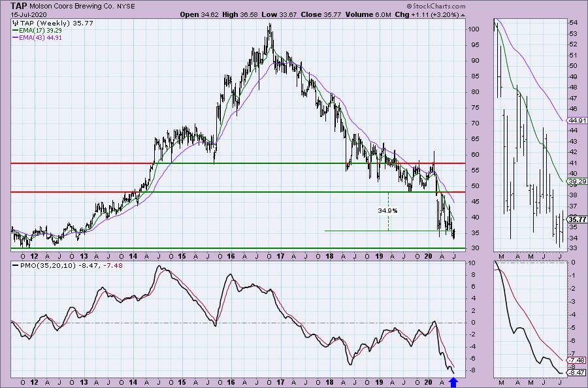The width and height of the screenshot is (588, 388).
Task: Click the small triangle after the Chg value
Action: pos(463,15)
